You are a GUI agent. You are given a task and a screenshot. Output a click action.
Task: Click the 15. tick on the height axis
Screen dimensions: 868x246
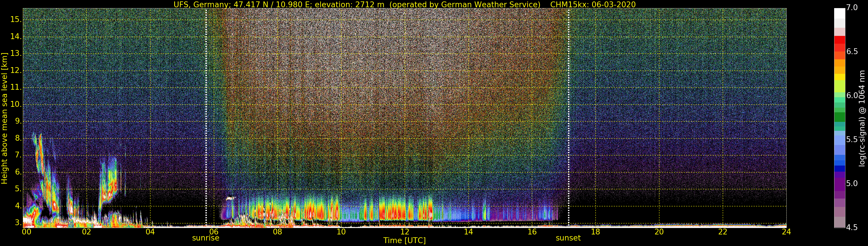(16, 20)
